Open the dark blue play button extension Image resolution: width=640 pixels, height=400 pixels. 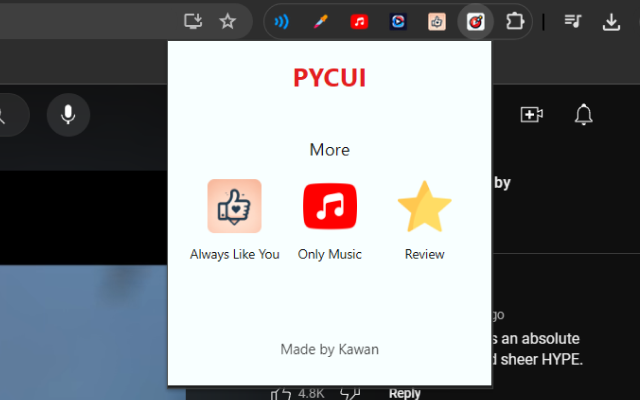[398, 22]
